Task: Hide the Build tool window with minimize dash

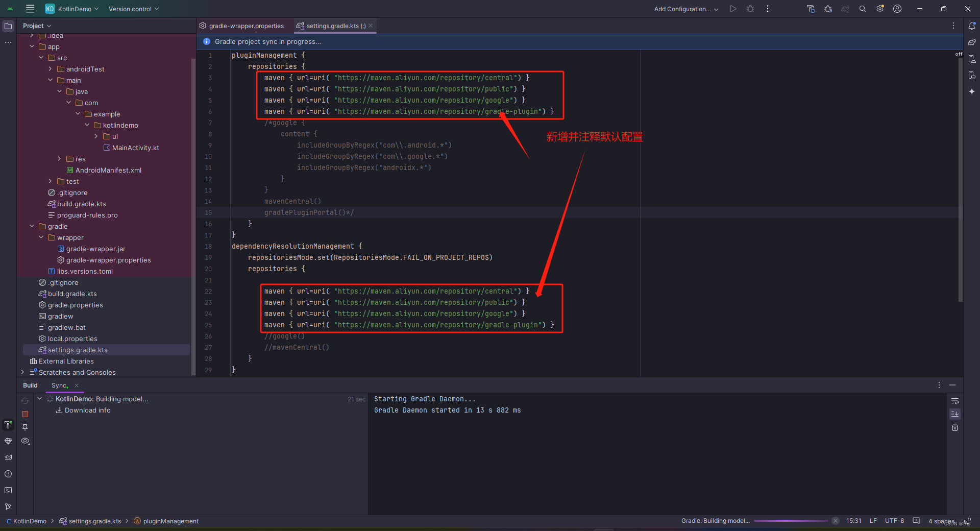Action: tap(952, 385)
